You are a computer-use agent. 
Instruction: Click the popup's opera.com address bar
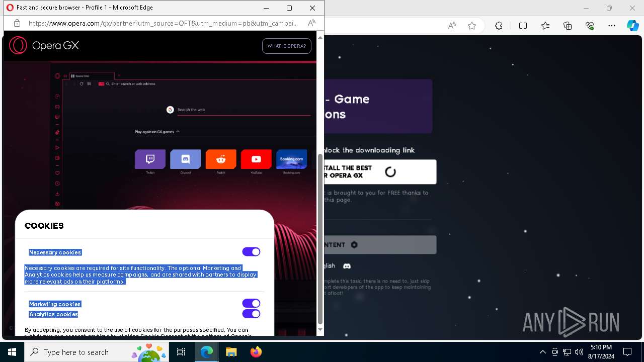coord(163,23)
